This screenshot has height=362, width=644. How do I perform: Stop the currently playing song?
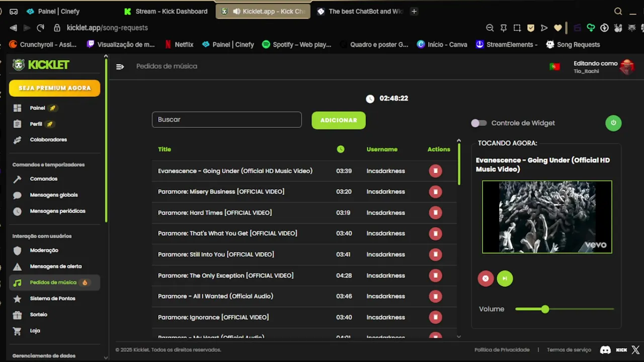point(486,278)
